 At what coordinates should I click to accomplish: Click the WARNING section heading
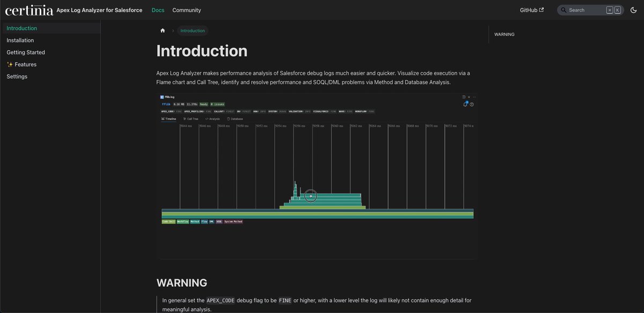(181, 282)
